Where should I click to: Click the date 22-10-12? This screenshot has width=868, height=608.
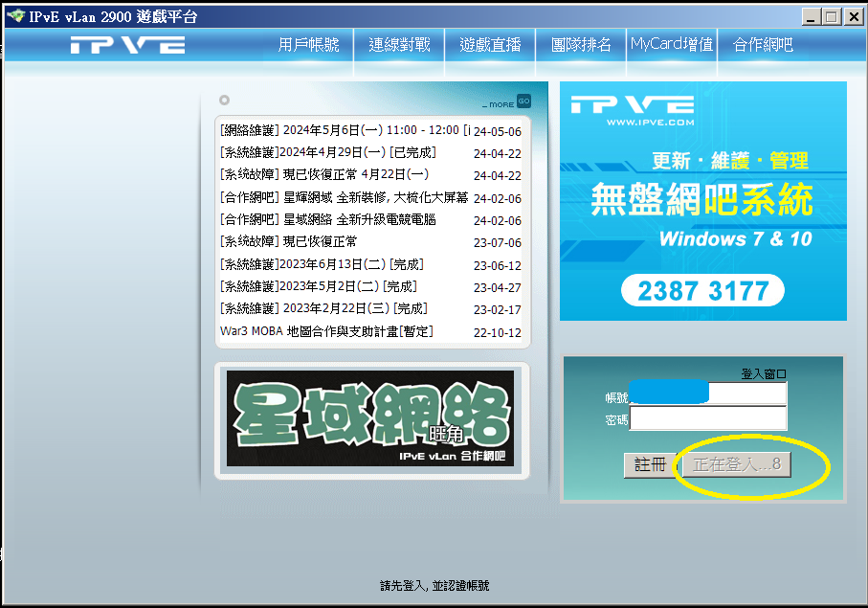[497, 333]
